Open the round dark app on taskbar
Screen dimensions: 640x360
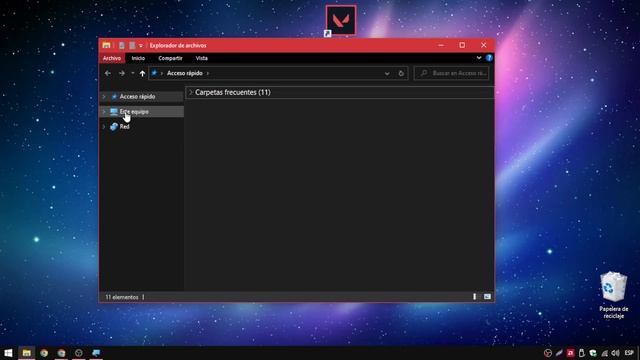pos(79,353)
